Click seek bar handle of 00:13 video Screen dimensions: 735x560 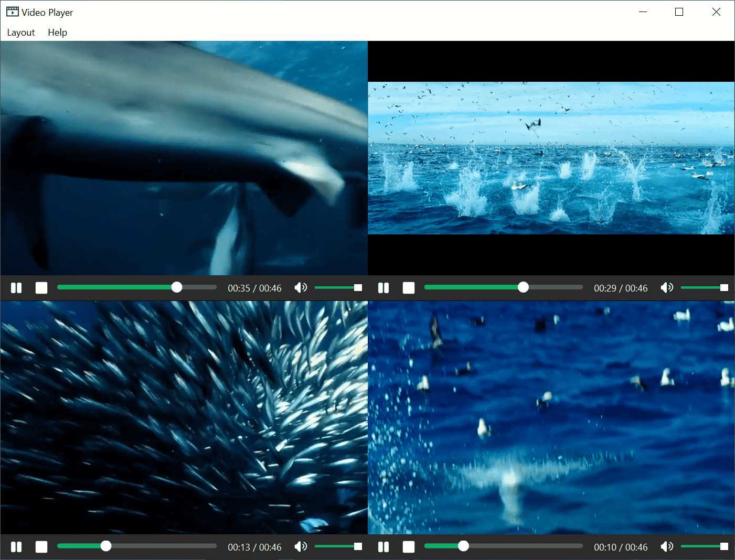point(106,546)
